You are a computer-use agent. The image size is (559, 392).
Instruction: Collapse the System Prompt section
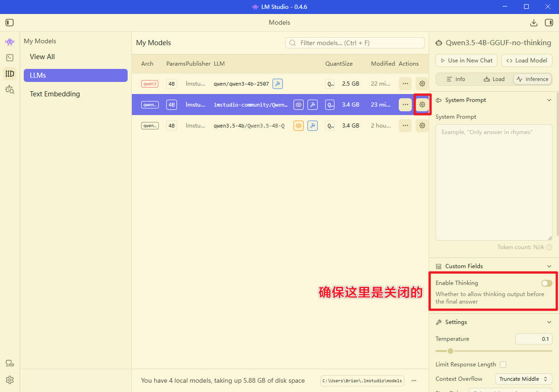549,100
